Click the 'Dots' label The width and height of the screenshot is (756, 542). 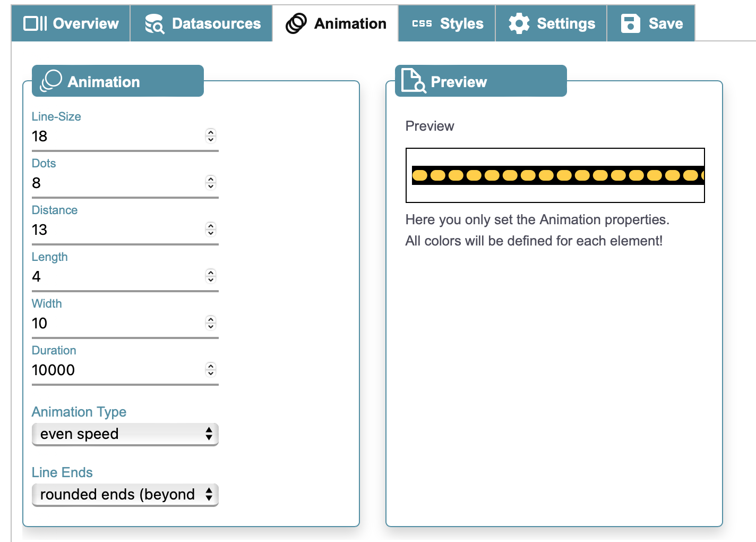(44, 163)
